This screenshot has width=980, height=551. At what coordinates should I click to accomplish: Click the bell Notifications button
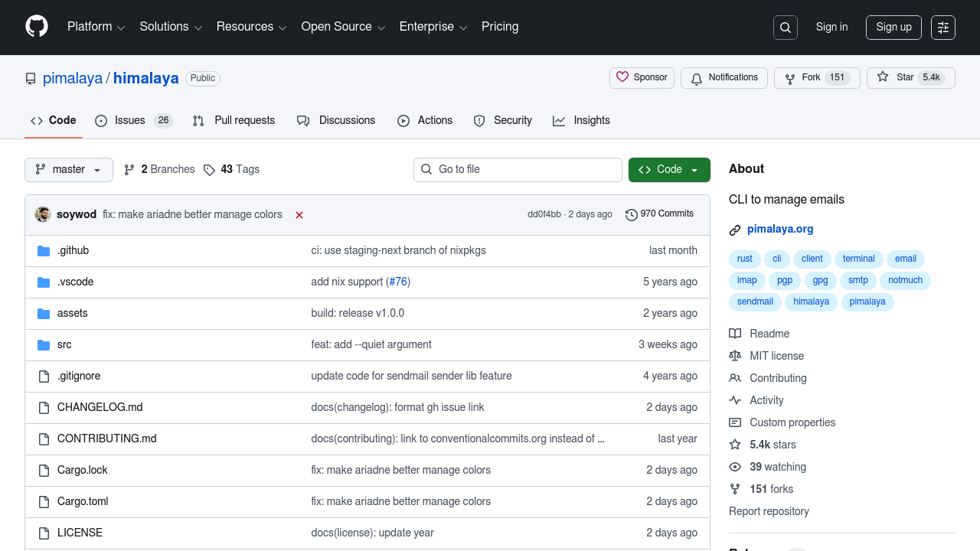click(724, 78)
